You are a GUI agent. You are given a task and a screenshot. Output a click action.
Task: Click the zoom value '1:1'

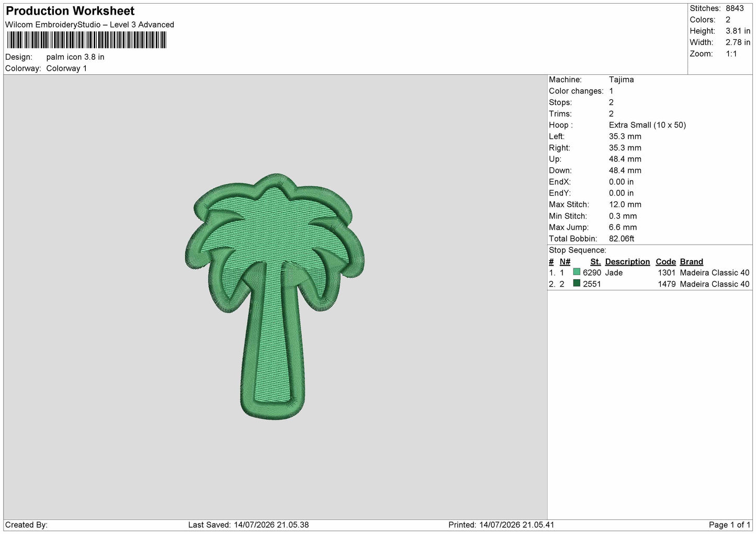[731, 54]
